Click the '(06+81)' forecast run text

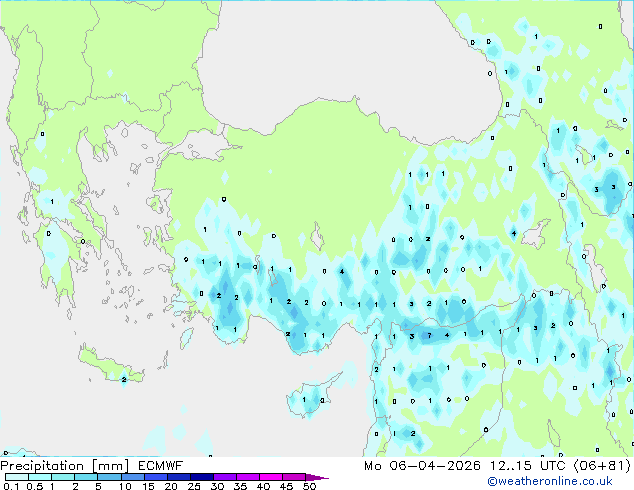pyautogui.click(x=602, y=466)
